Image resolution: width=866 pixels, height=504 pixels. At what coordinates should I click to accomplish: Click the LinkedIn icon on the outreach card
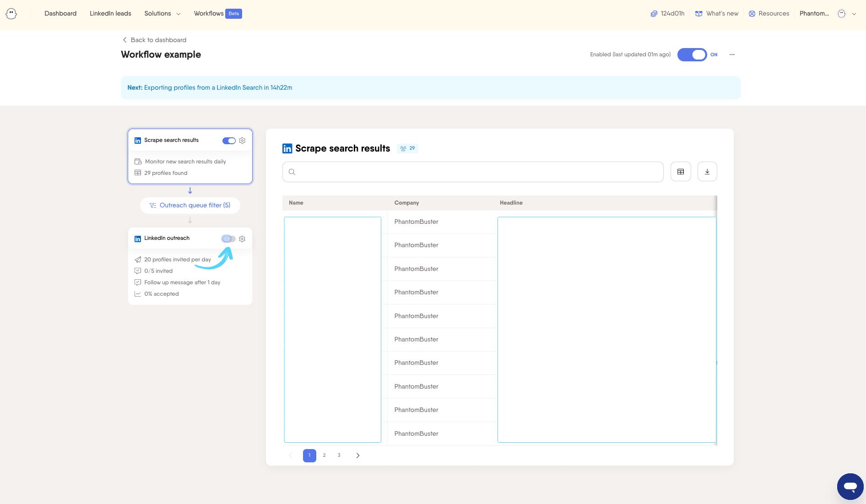138,238
